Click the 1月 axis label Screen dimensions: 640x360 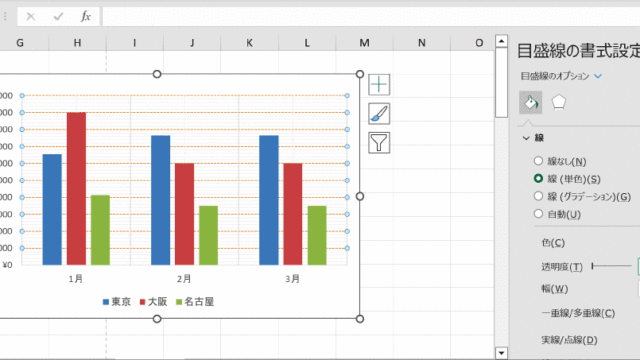click(76, 279)
